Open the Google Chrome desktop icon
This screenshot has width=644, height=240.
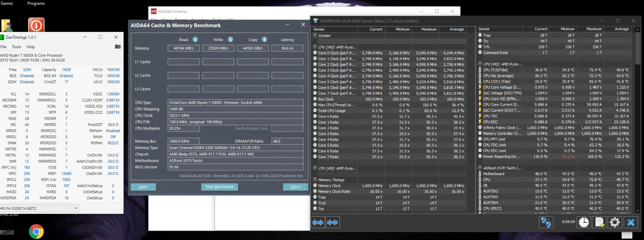(x=36, y=232)
